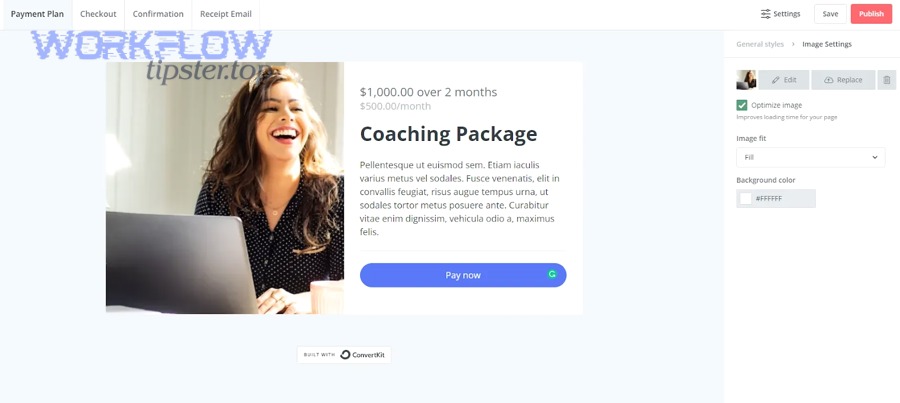Open the Image fit dropdown
The width and height of the screenshot is (900, 403).
point(810,157)
